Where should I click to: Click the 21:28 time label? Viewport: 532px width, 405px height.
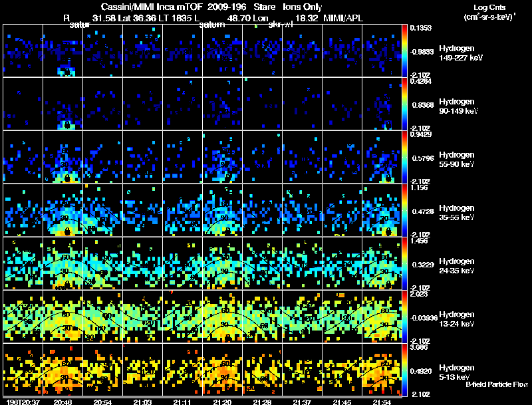tap(262, 402)
